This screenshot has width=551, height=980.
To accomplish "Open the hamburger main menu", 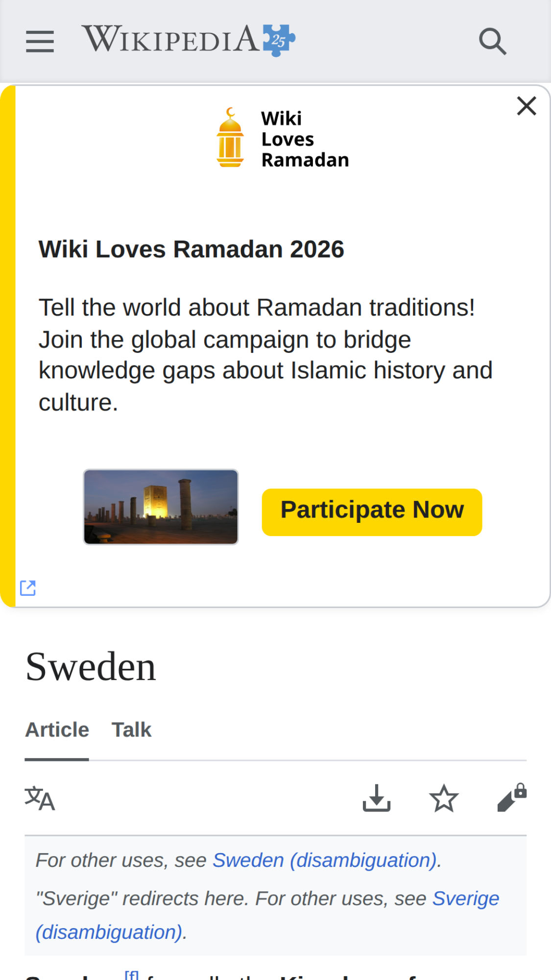I will [40, 41].
